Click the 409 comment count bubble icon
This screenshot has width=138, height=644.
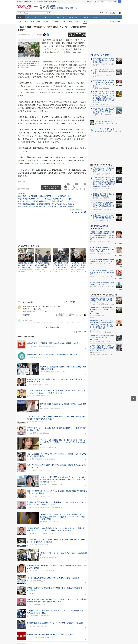(x=33, y=35)
